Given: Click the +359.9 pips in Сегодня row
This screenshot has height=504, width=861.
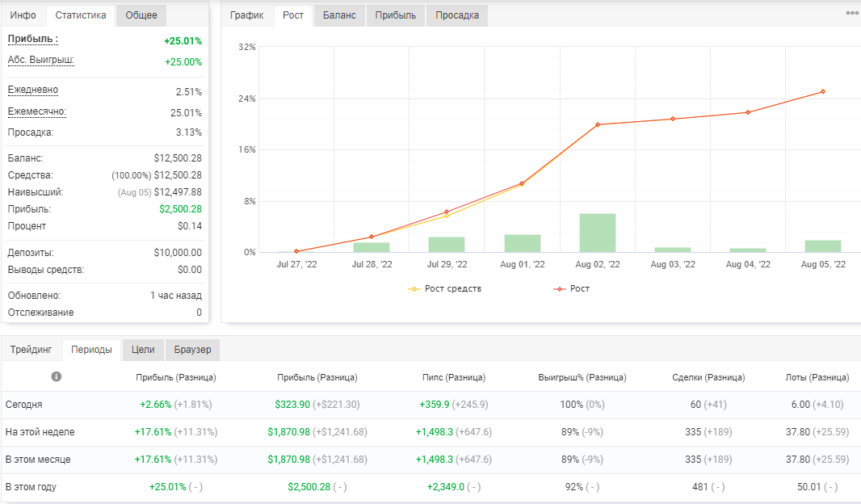Looking at the screenshot, I should [x=435, y=405].
